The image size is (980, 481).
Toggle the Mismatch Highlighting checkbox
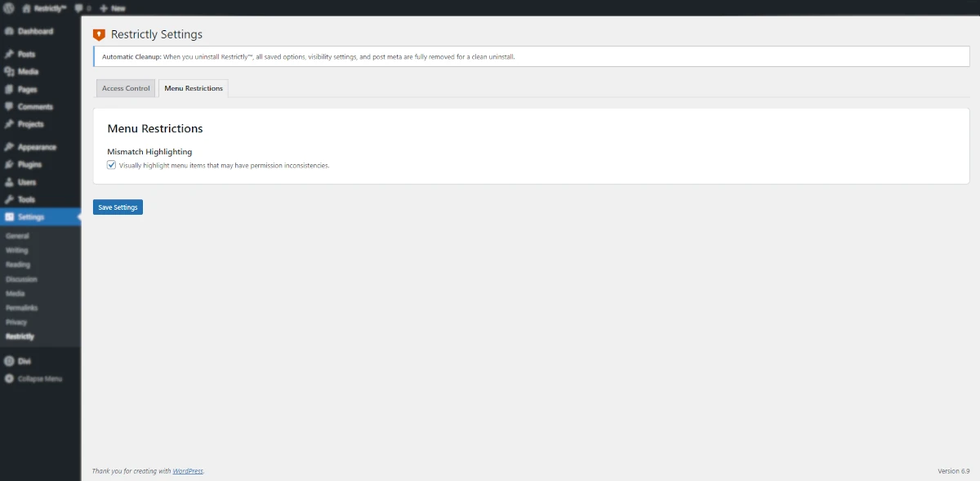[x=112, y=165]
